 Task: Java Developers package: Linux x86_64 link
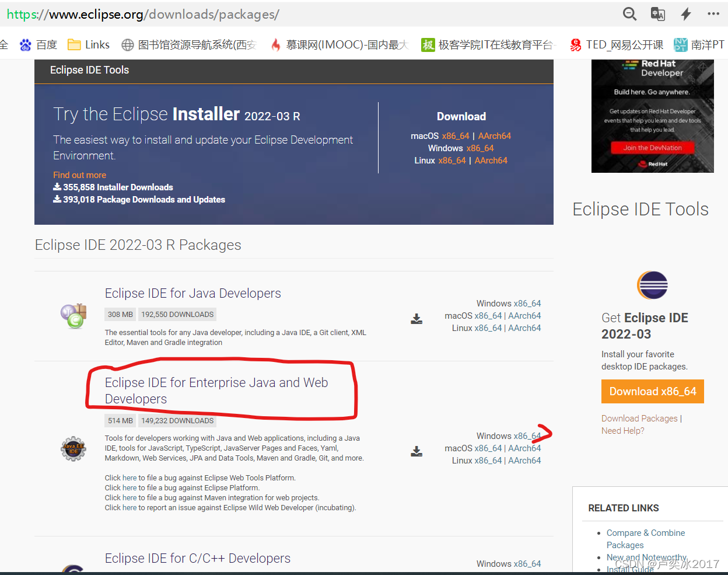pos(488,328)
